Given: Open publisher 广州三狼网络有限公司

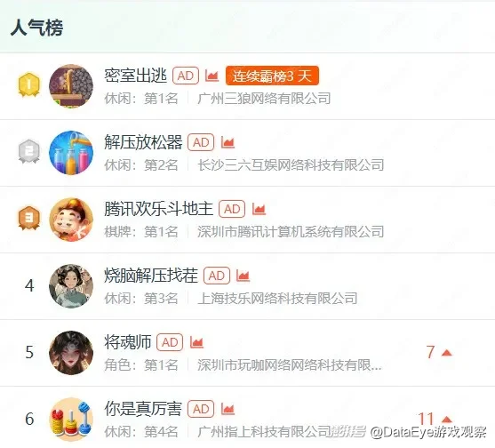Looking at the screenshot, I should pos(264,99).
